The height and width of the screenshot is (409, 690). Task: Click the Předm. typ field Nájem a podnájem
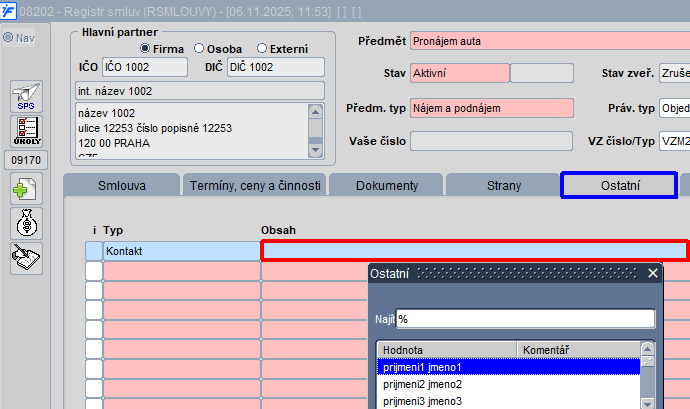click(492, 108)
